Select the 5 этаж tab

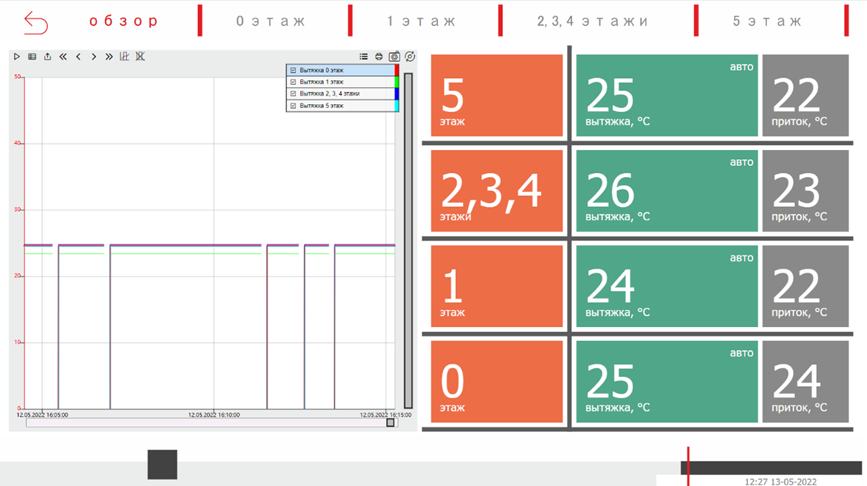click(x=767, y=21)
